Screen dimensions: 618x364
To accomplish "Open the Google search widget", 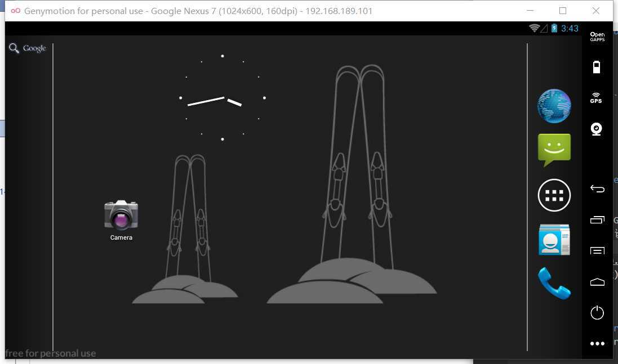I will 28,48.
